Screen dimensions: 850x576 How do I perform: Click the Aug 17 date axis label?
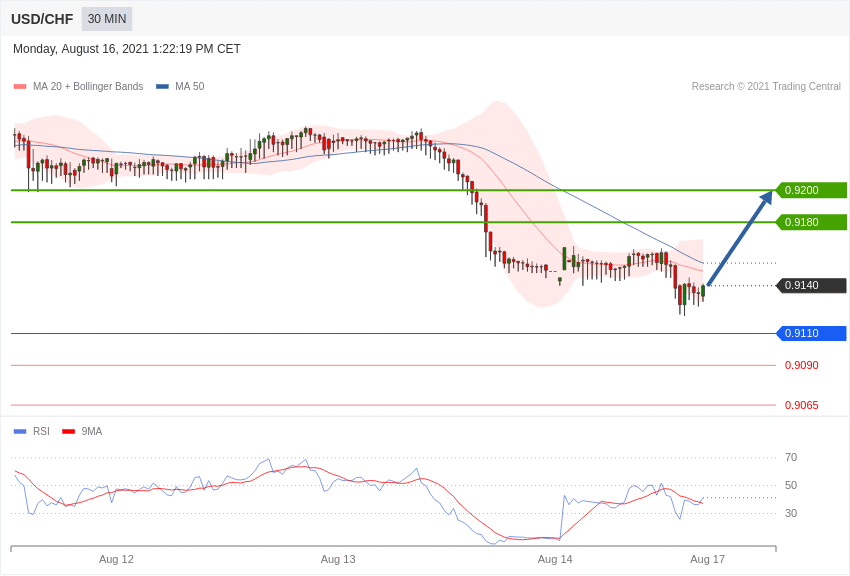[707, 559]
